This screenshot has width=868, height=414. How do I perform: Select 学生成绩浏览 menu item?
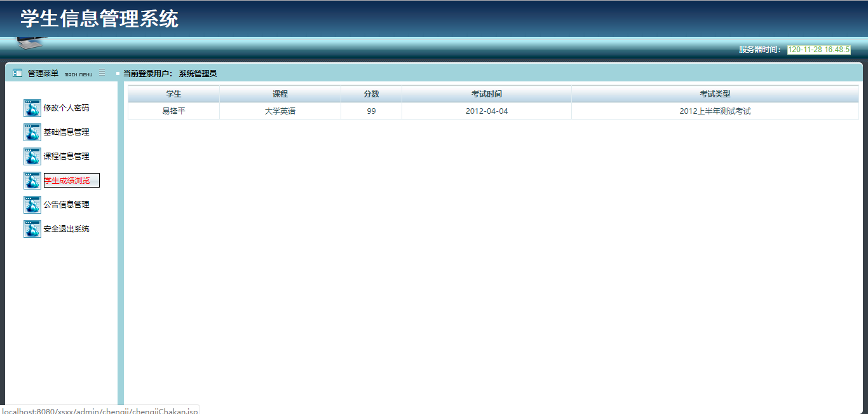pos(71,181)
